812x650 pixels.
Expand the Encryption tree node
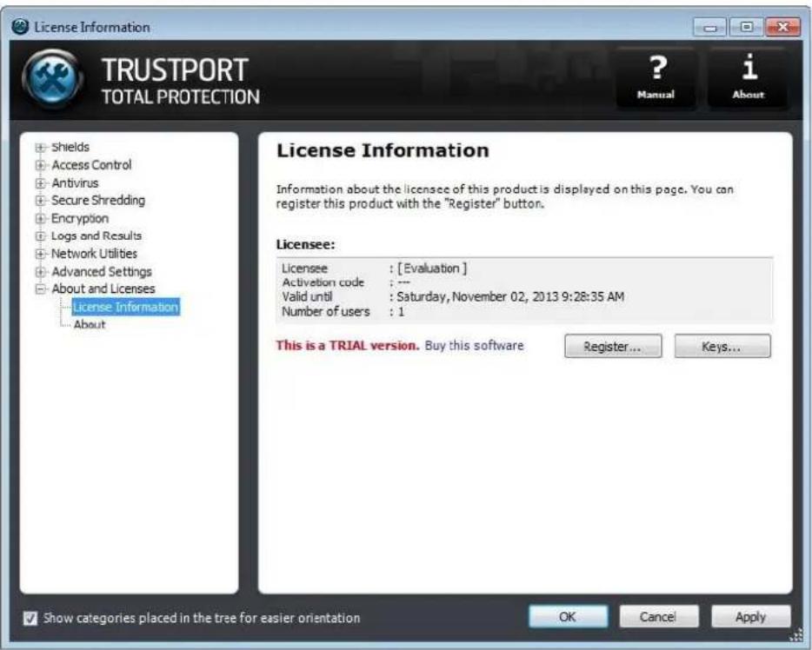[40, 218]
